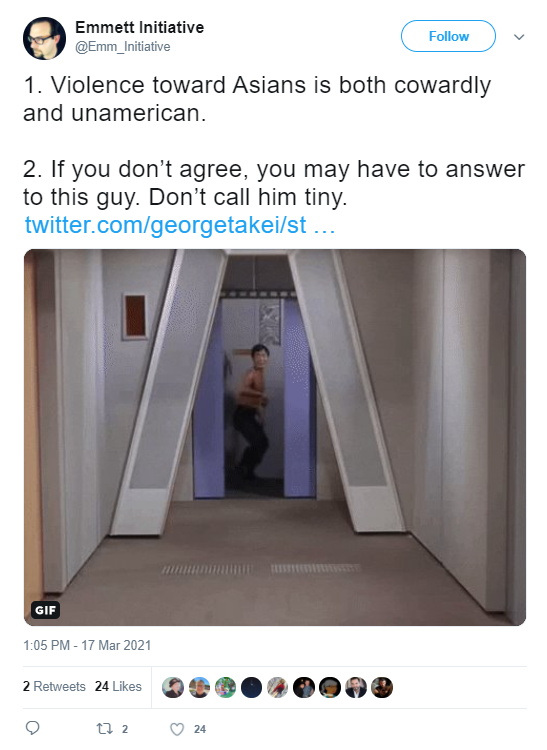Follow the Emmett Initiative account
Screen dimensions: 547x750
point(448,36)
